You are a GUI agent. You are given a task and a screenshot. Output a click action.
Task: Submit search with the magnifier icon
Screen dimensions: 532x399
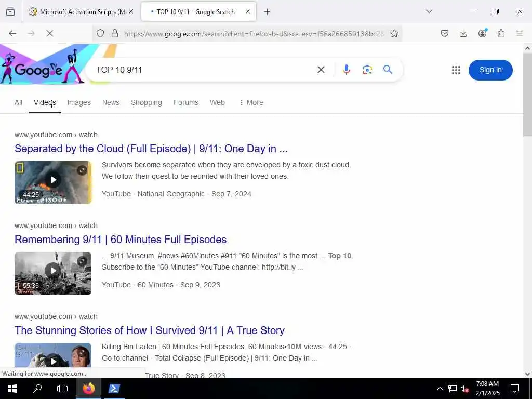(x=388, y=70)
